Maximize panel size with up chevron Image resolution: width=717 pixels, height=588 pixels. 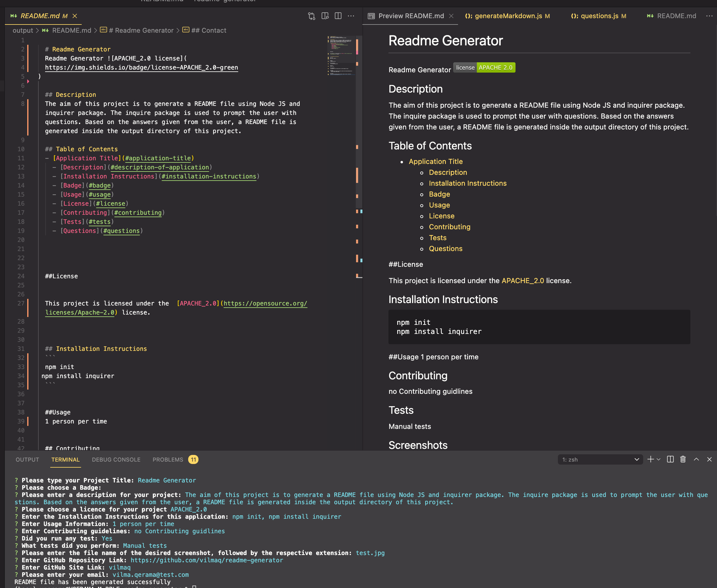[x=696, y=459]
